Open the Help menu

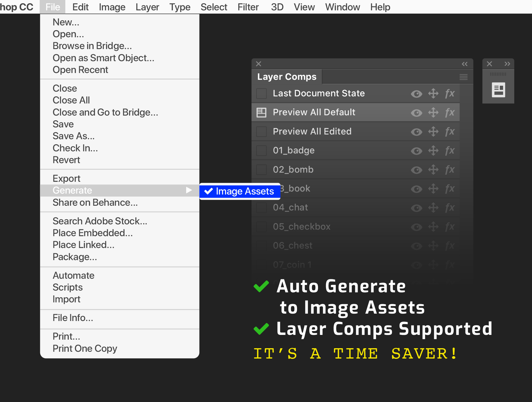[380, 7]
